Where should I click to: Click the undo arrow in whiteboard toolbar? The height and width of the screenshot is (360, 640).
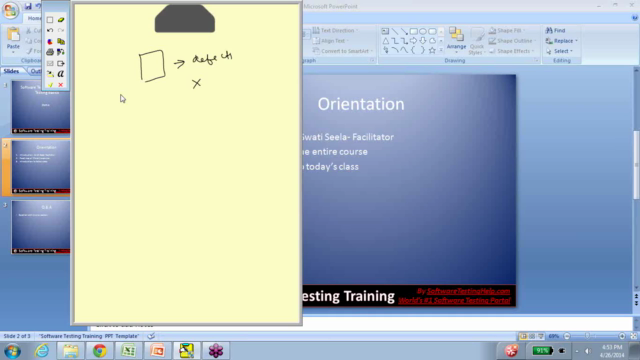[50, 30]
